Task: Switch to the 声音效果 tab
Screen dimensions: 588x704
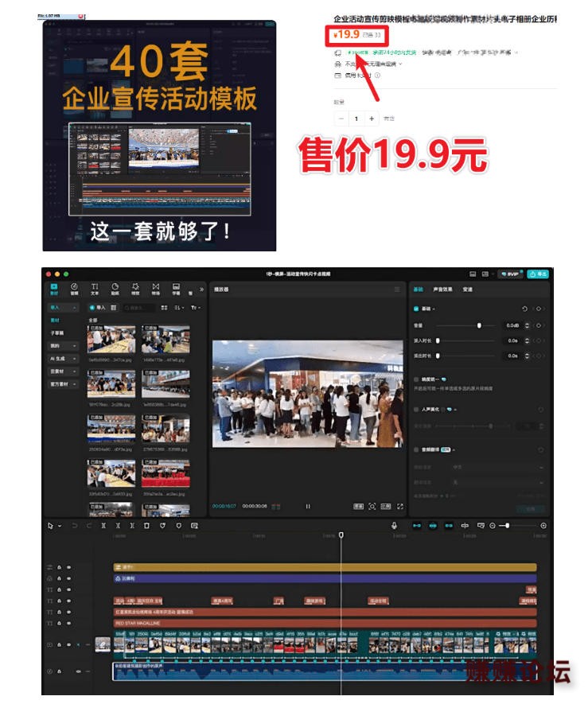Action: click(x=442, y=290)
